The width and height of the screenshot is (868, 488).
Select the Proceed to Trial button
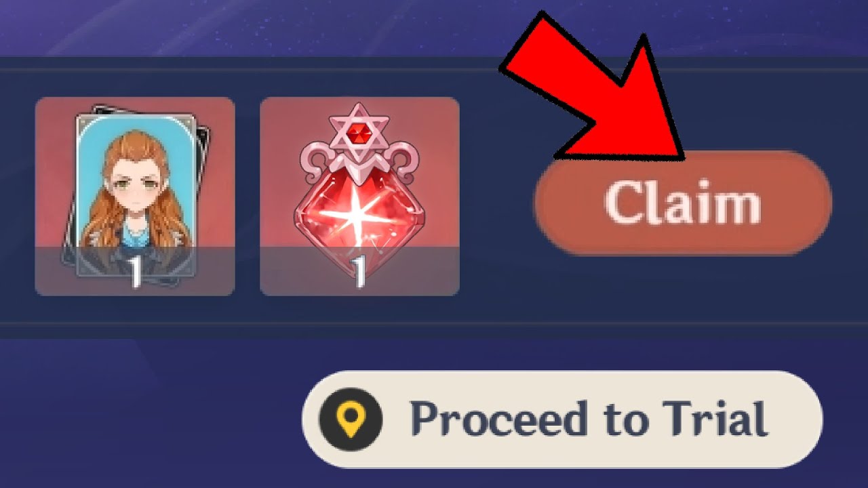pyautogui.click(x=562, y=419)
